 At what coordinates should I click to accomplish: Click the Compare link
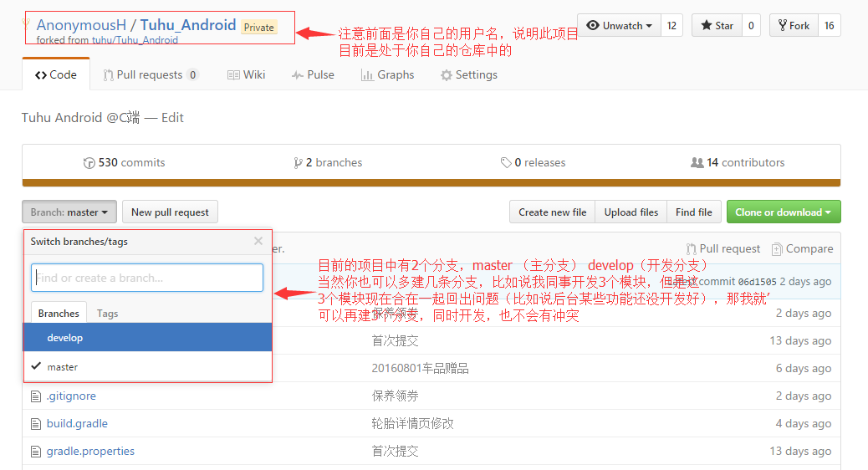point(802,249)
